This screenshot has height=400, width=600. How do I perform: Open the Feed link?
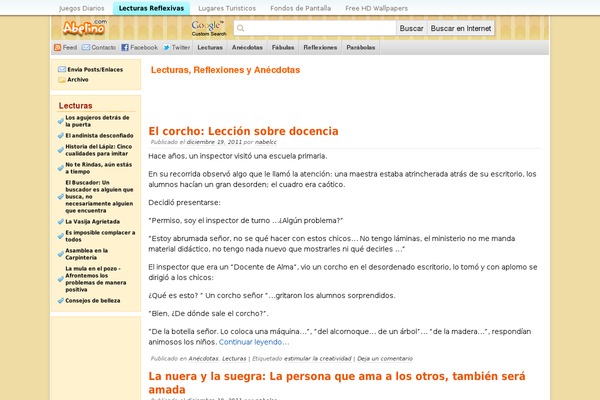(70, 47)
